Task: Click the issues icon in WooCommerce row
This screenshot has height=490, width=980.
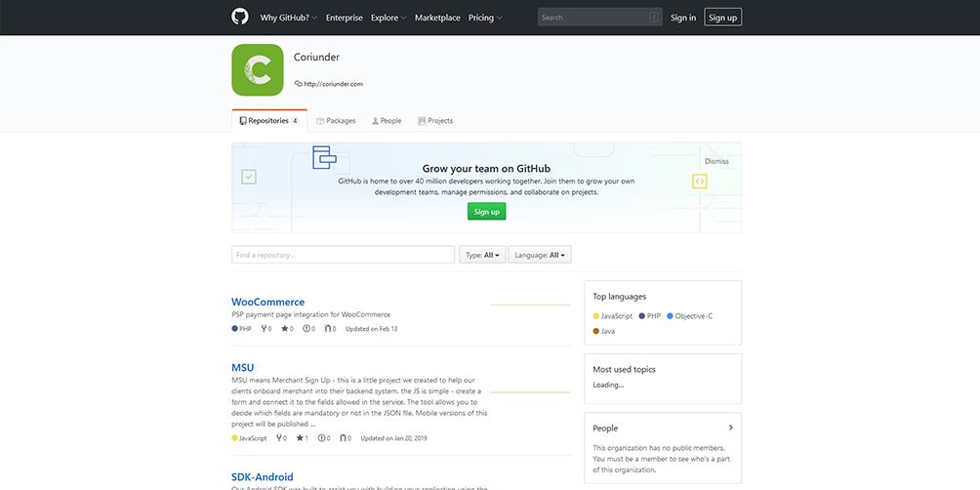Action: [306, 329]
